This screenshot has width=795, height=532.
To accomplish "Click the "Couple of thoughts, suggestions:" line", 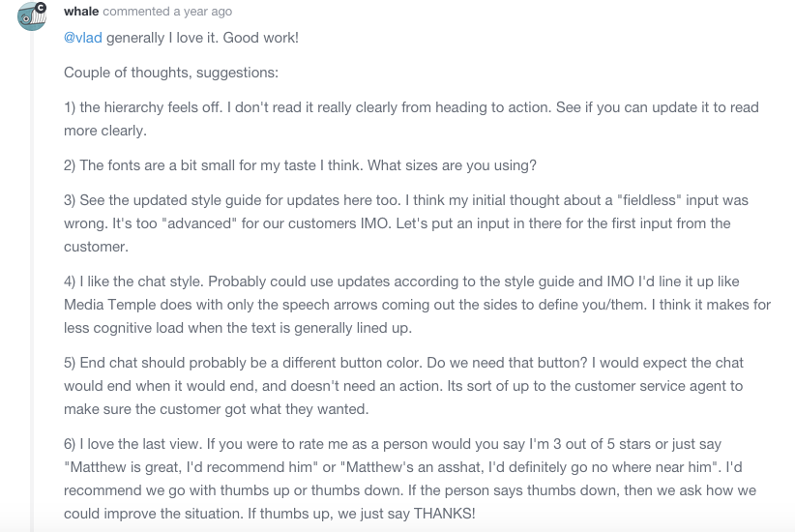I will click(x=171, y=73).
